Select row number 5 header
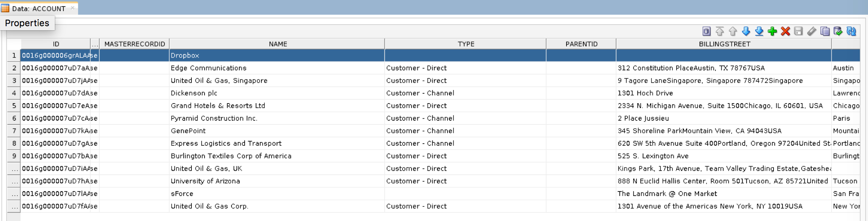The width and height of the screenshot is (868, 221). coord(14,106)
